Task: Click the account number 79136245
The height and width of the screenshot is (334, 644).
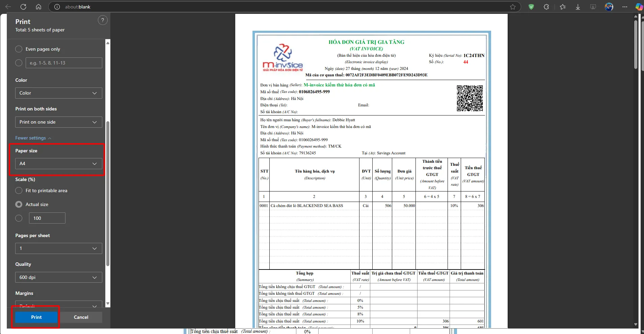Action: 307,153
